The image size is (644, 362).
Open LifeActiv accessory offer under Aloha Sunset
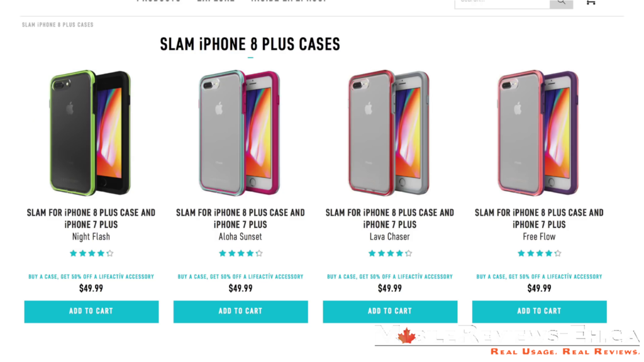(x=240, y=277)
